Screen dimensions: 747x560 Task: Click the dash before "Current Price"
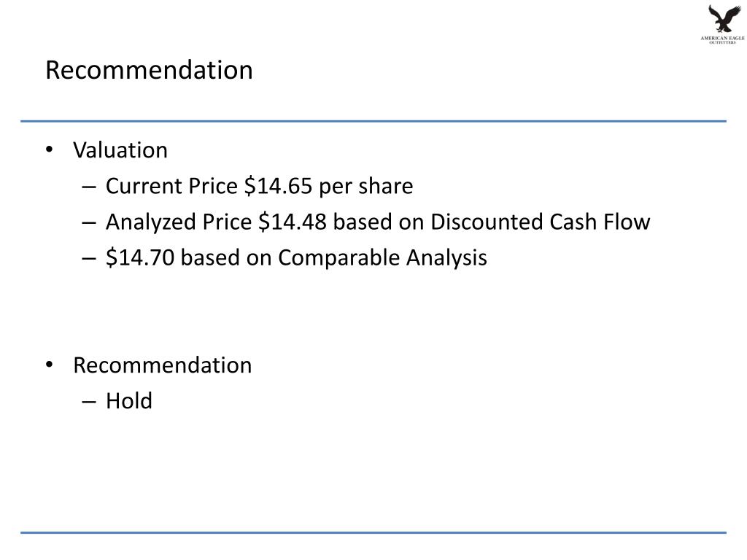[x=89, y=187]
